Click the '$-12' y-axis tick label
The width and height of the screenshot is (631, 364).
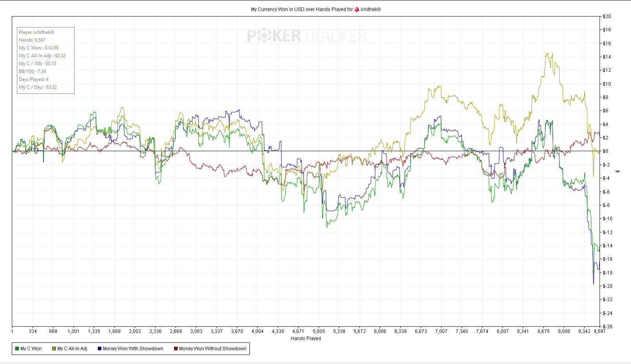pos(607,232)
